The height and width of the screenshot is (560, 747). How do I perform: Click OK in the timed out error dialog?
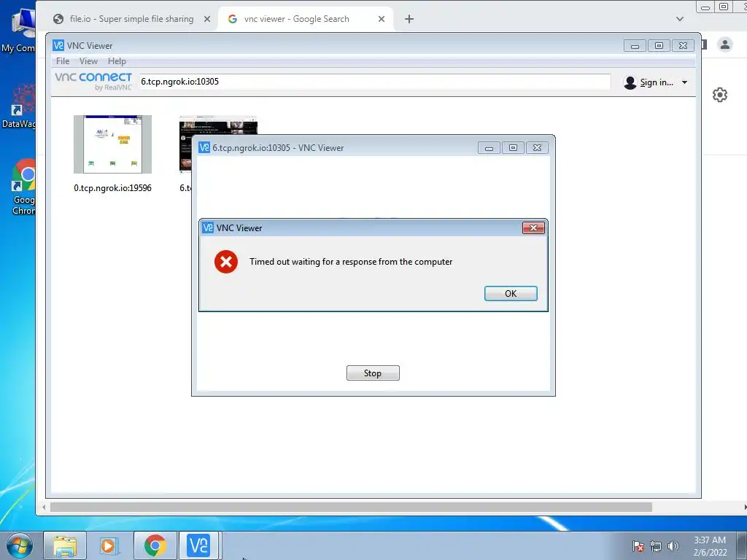click(511, 293)
